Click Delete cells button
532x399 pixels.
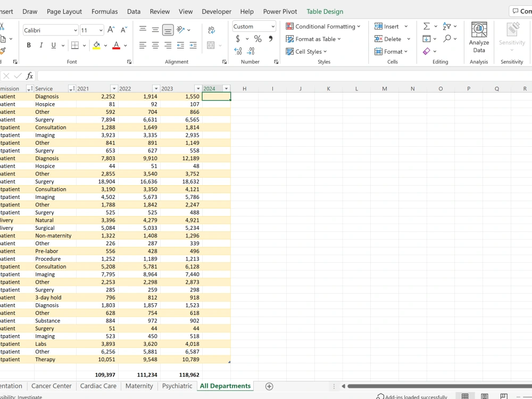pyautogui.click(x=388, y=39)
